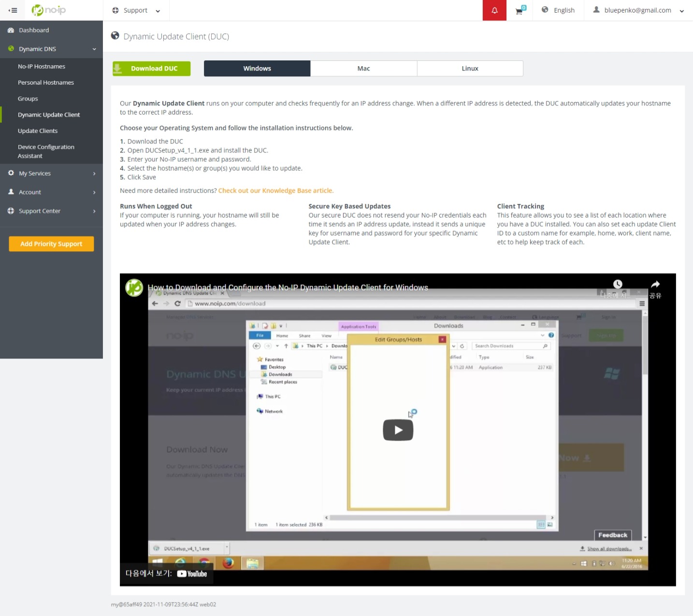693x616 pixels.
Task: Expand the Account chevron
Action: point(94,192)
